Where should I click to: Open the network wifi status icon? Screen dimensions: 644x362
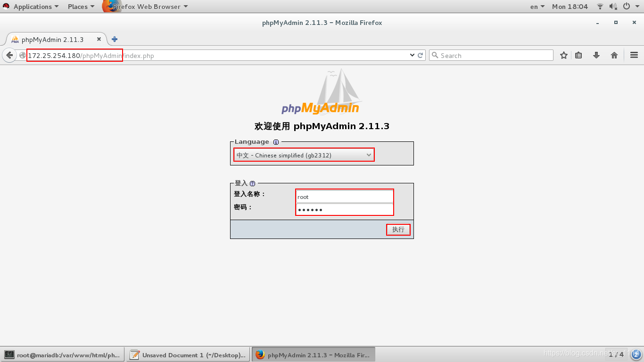pyautogui.click(x=600, y=7)
